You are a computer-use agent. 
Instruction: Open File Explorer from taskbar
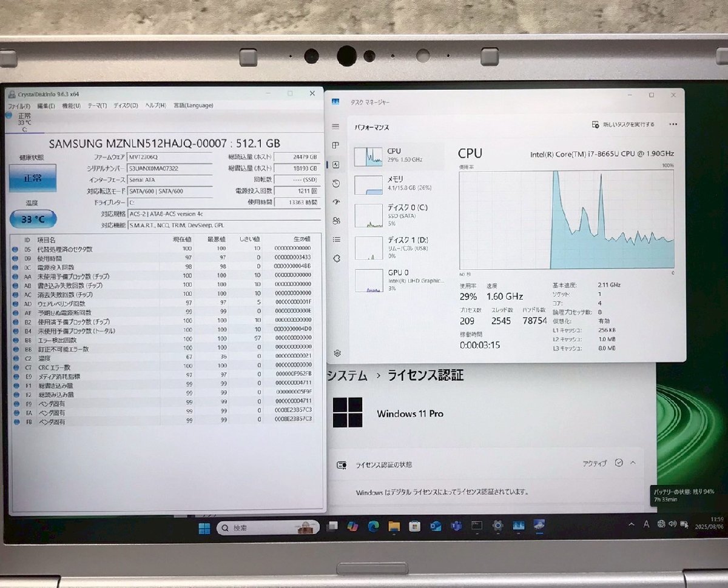pos(394,526)
